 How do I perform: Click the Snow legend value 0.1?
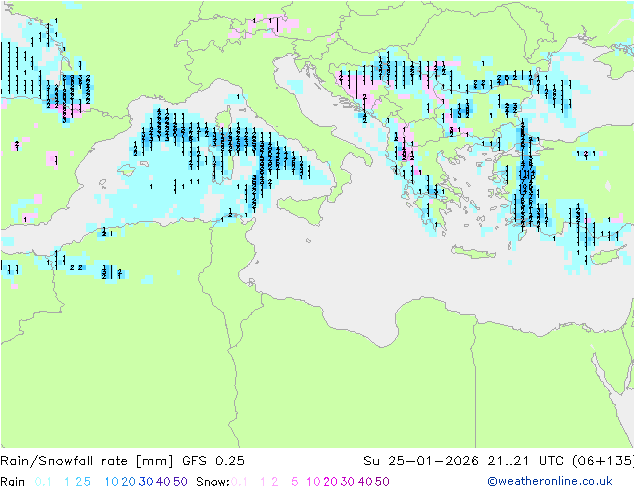(x=239, y=482)
